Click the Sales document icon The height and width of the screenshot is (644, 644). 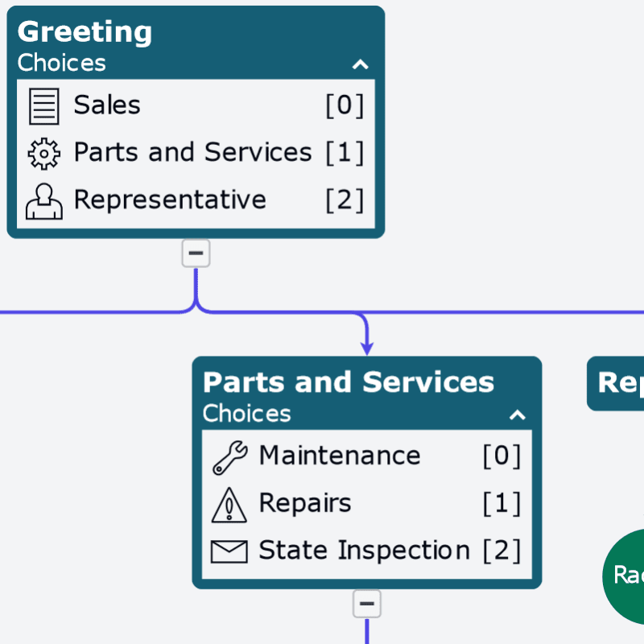point(44,105)
